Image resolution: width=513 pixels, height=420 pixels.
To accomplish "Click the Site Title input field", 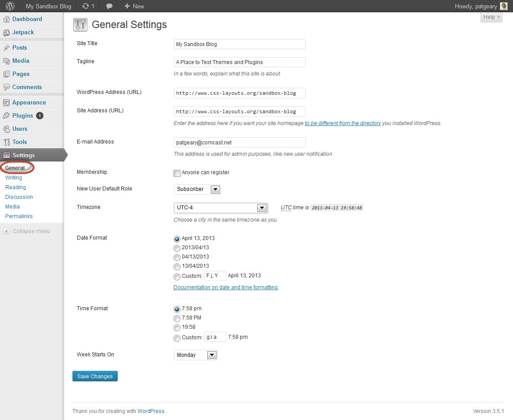I will click(x=239, y=44).
